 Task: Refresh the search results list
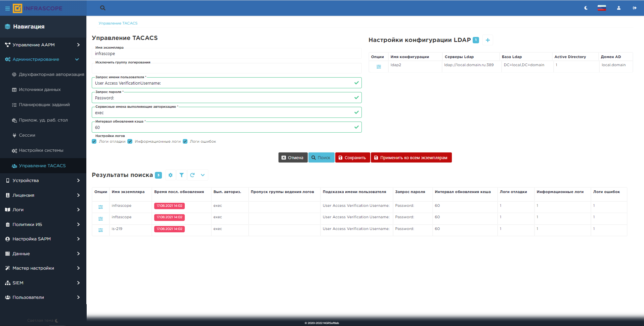tap(192, 175)
